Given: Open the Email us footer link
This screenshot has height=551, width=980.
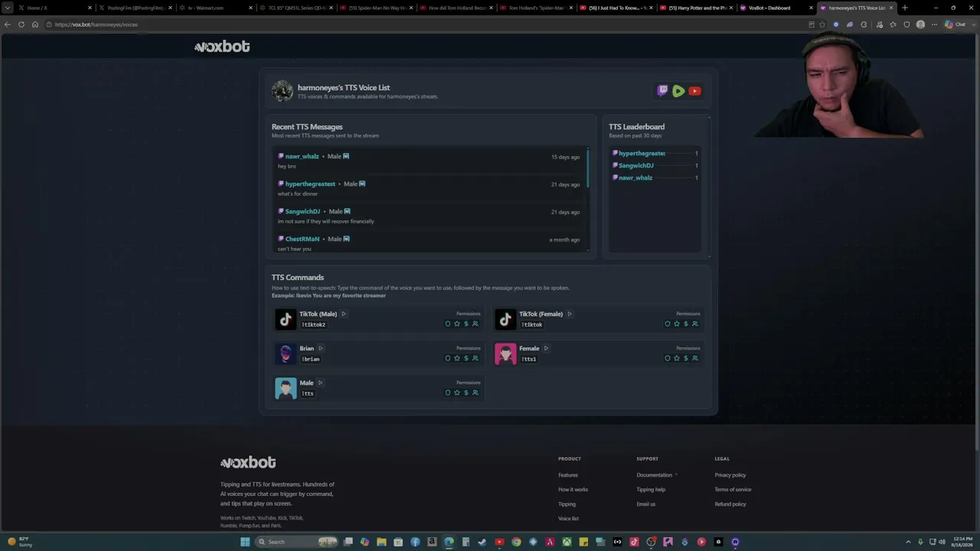Looking at the screenshot, I should click(645, 504).
